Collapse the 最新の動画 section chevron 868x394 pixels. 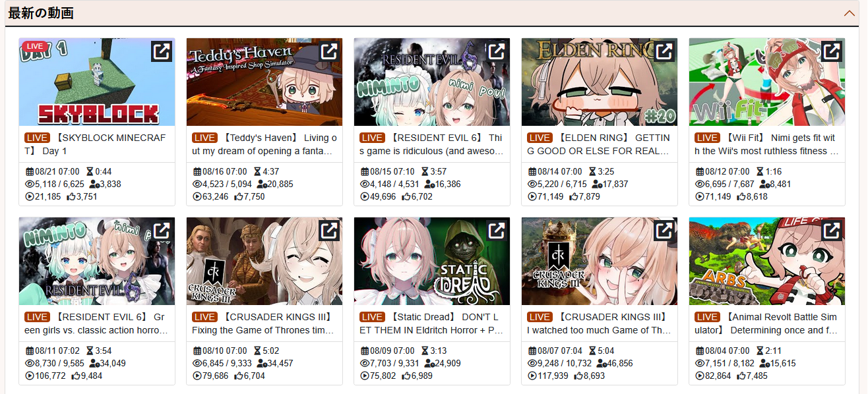849,13
